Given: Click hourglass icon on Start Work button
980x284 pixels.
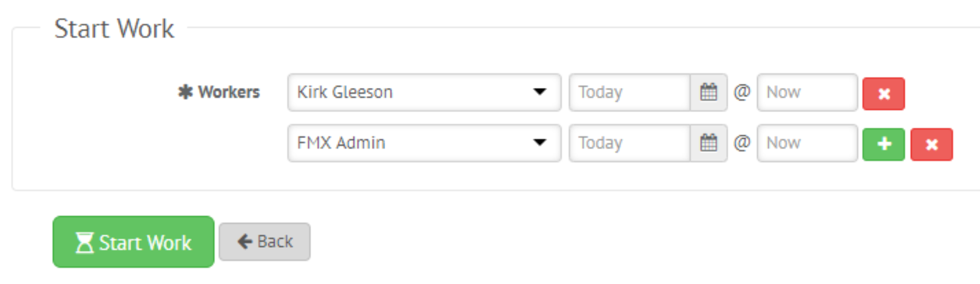Looking at the screenshot, I should 85,242.
